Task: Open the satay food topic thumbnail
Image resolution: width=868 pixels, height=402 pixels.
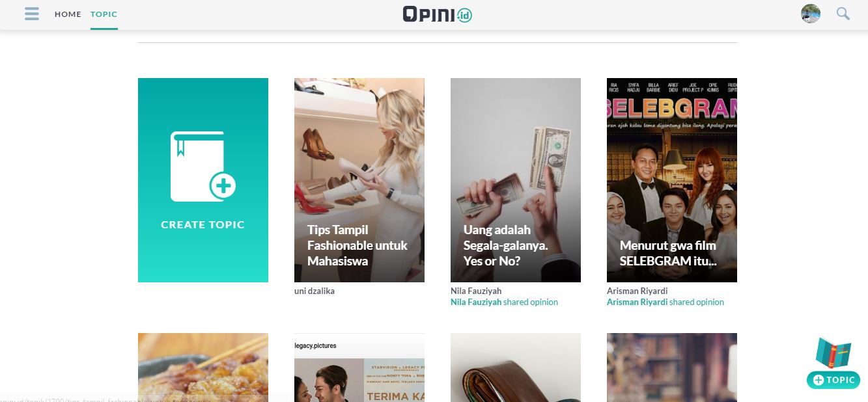Action: pyautogui.click(x=203, y=368)
